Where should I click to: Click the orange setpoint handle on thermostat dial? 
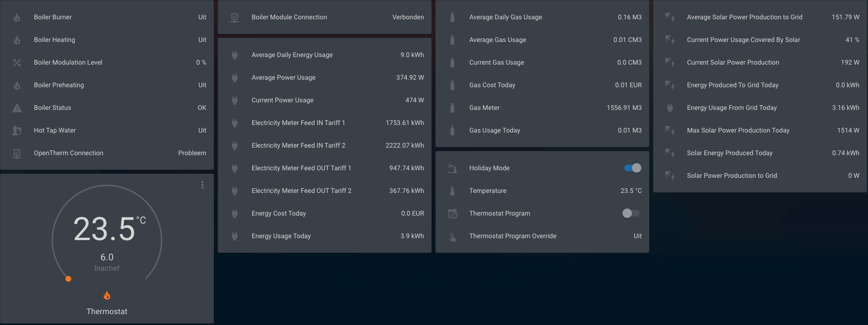point(68,279)
